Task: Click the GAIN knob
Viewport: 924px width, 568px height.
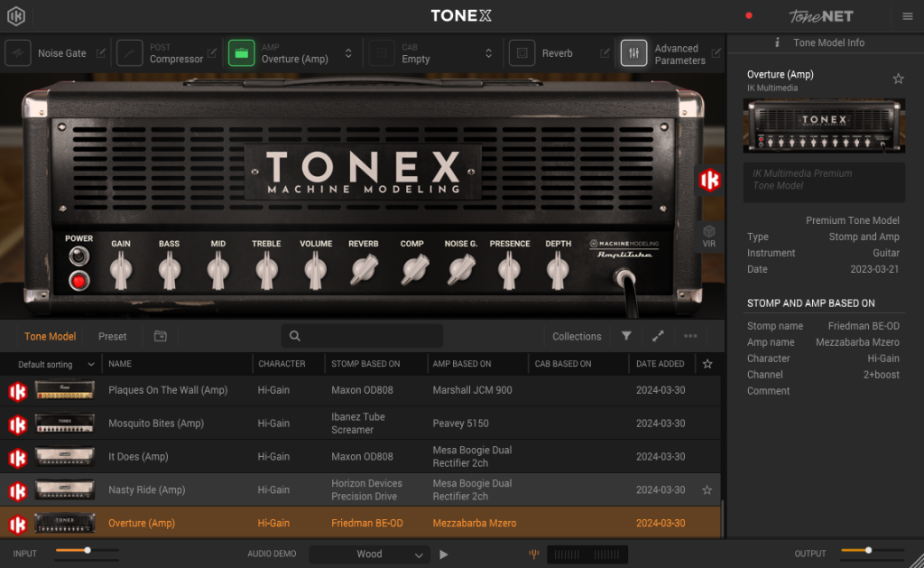Action: [x=121, y=271]
